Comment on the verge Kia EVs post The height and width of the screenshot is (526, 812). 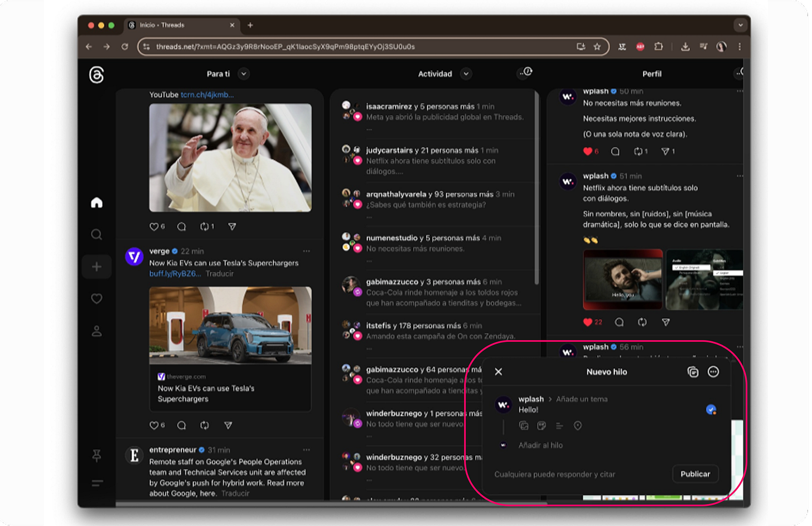pos(181,425)
